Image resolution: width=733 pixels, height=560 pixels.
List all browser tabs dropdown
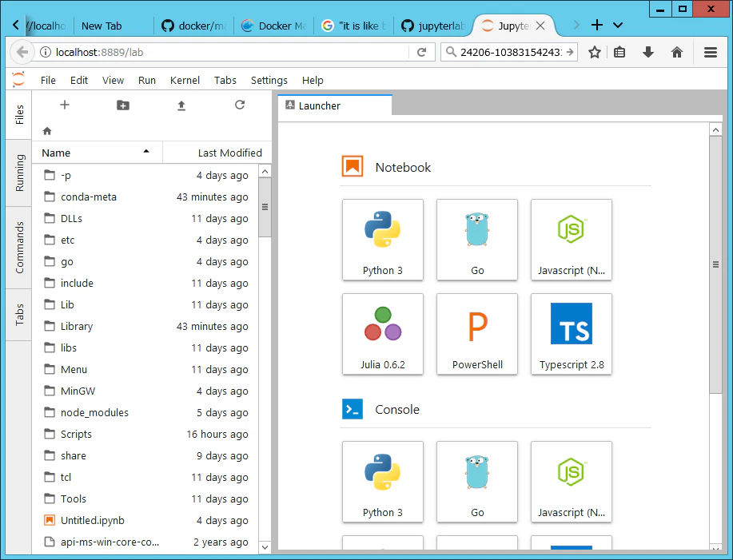pos(618,26)
